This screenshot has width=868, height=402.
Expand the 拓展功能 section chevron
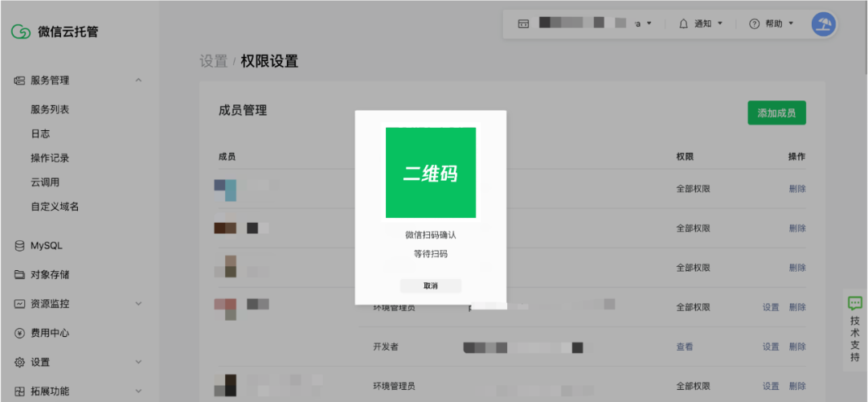pyautogui.click(x=138, y=392)
